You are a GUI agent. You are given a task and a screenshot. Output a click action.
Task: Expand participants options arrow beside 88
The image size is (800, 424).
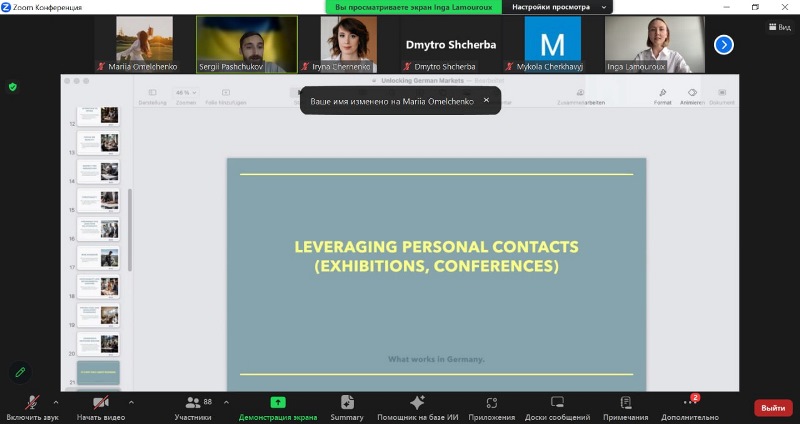click(226, 403)
